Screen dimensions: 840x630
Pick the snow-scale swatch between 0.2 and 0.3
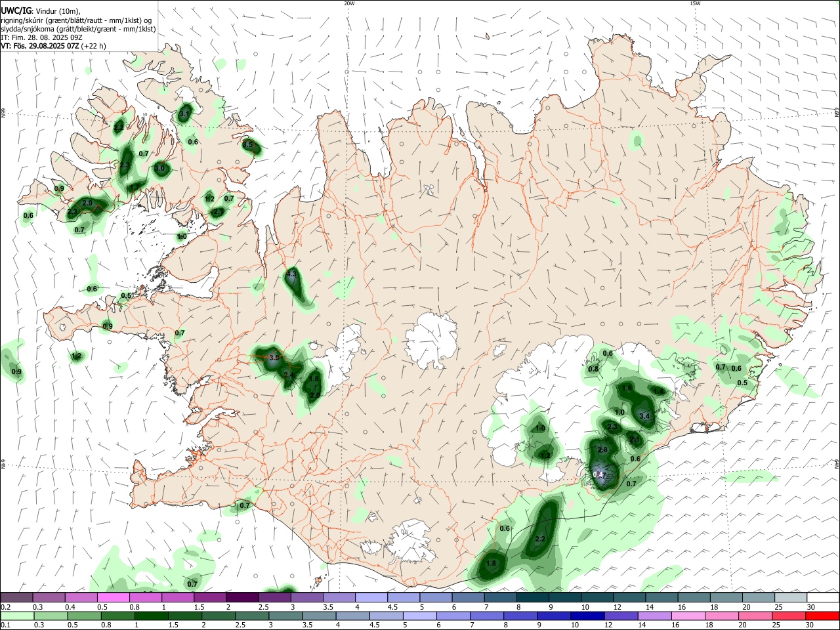tap(16, 597)
